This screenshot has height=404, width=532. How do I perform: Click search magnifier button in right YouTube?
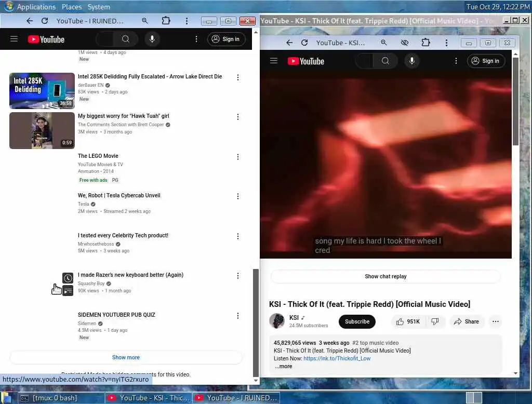pyautogui.click(x=385, y=61)
